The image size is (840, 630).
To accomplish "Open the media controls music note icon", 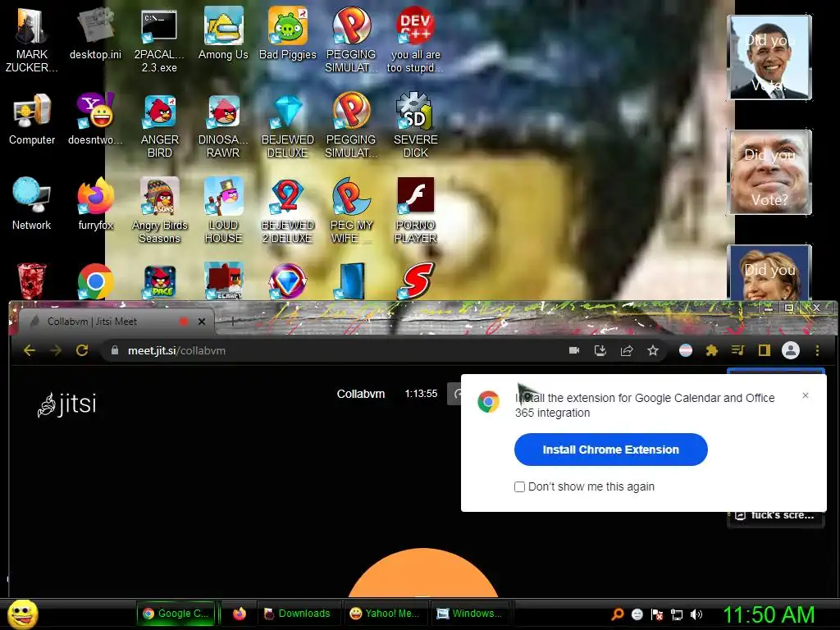I will click(x=737, y=350).
